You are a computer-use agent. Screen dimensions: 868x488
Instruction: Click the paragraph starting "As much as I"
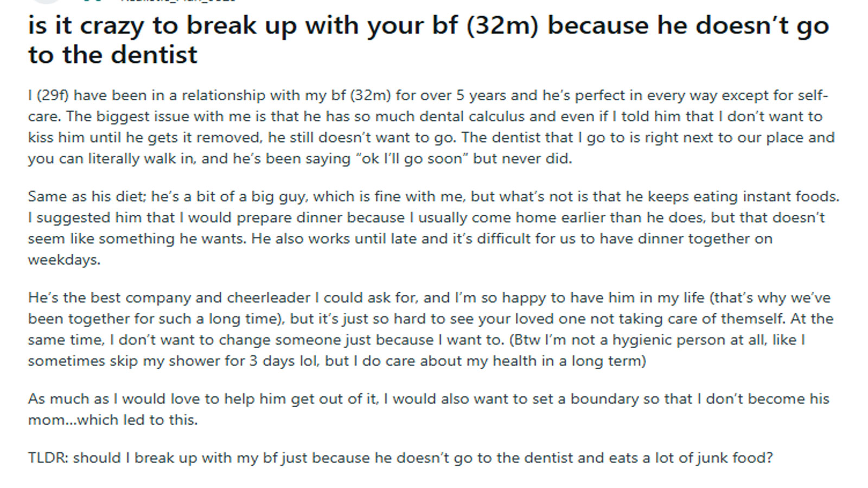tap(428, 409)
